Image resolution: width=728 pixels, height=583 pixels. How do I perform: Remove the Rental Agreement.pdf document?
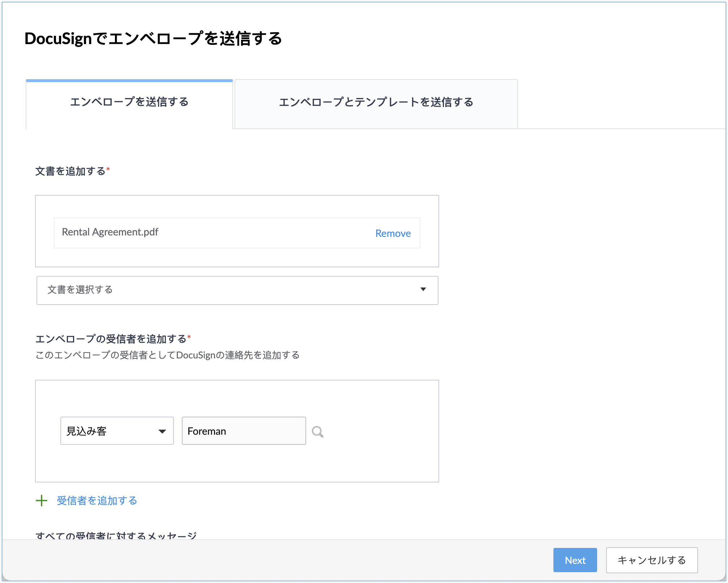click(393, 234)
